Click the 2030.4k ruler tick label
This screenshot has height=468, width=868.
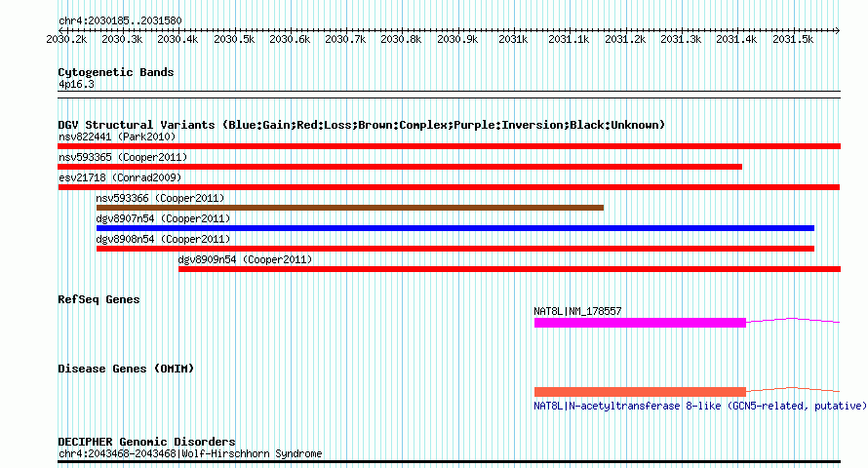point(178,39)
